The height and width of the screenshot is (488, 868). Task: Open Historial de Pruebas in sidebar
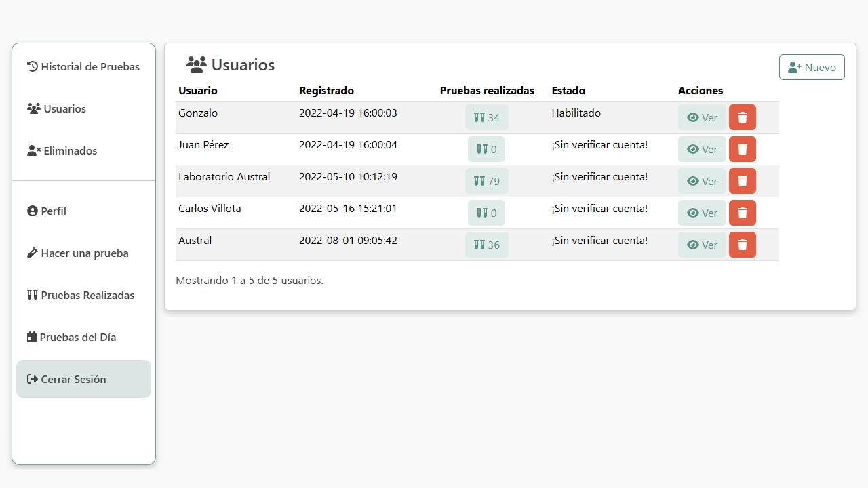pyautogui.click(x=83, y=66)
